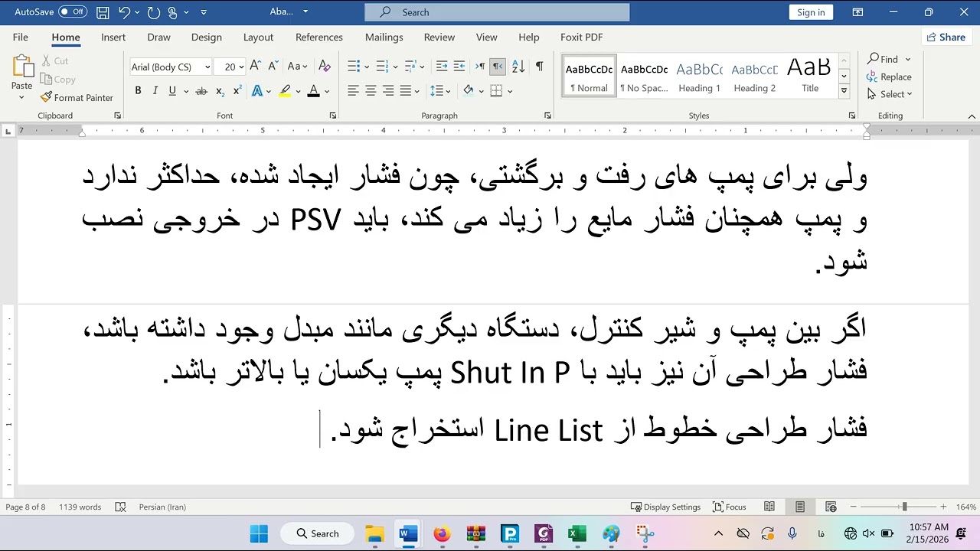Align text left
Image resolution: width=980 pixels, height=551 pixels.
353,91
